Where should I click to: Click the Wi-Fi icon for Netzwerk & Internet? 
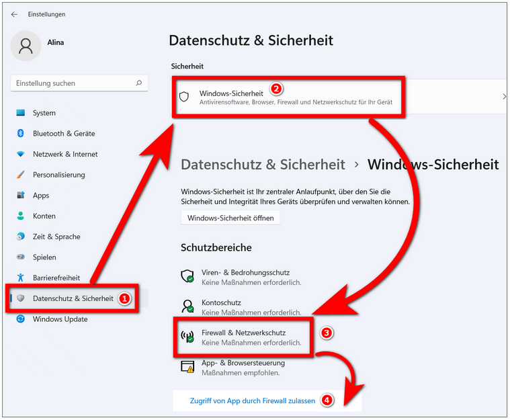click(x=20, y=154)
